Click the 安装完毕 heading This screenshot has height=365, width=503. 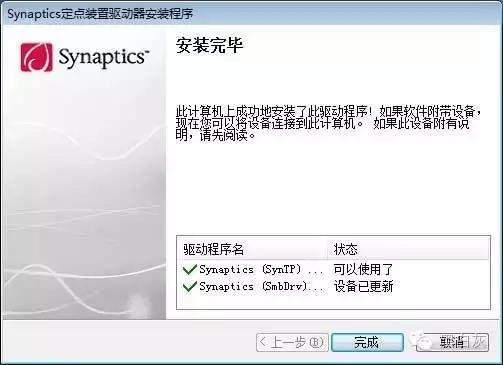[209, 46]
